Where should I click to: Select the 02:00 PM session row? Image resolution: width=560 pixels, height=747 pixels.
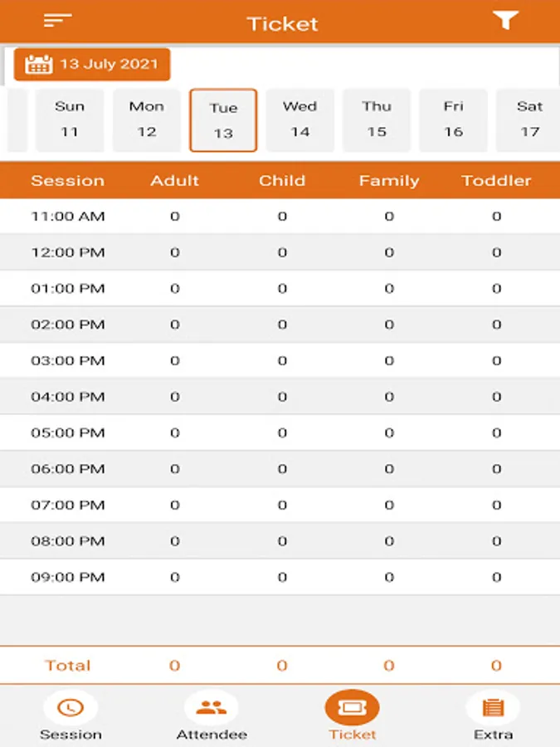tap(280, 325)
